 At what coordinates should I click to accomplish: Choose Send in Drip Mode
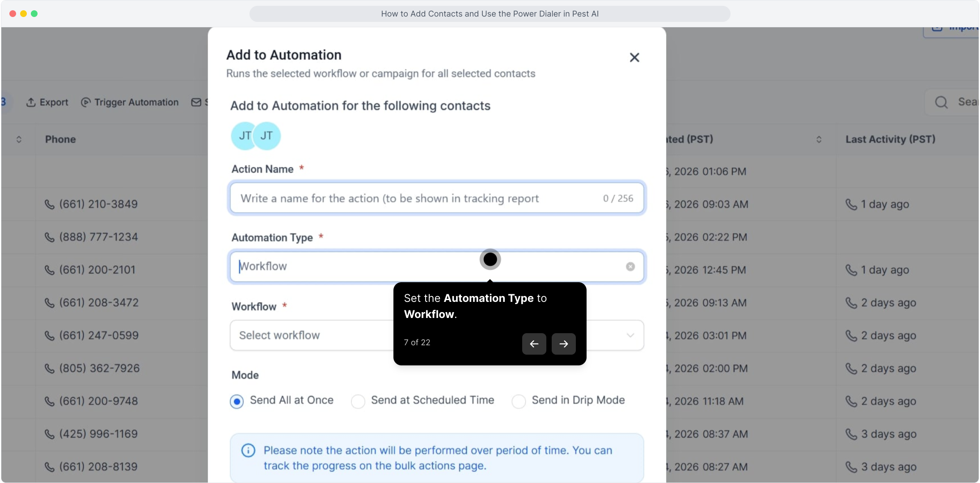[519, 401]
